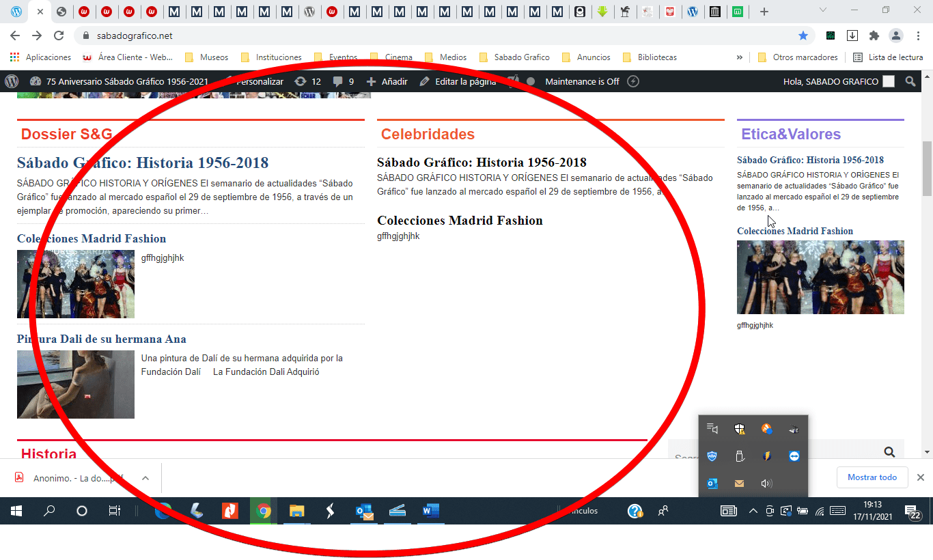Click Añadir new content in admin bar
Screen dimensions: 933x560
[387, 81]
